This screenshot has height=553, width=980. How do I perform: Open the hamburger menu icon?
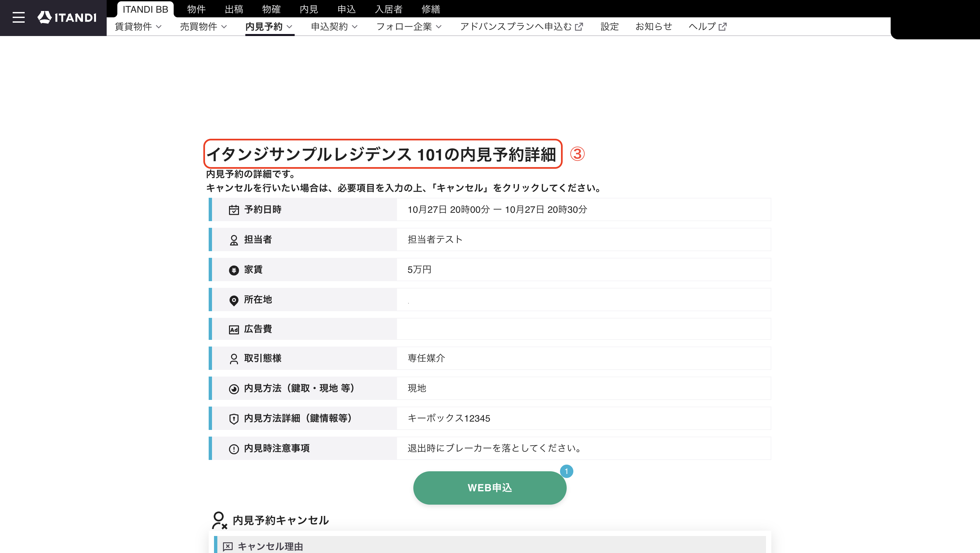pyautogui.click(x=18, y=17)
